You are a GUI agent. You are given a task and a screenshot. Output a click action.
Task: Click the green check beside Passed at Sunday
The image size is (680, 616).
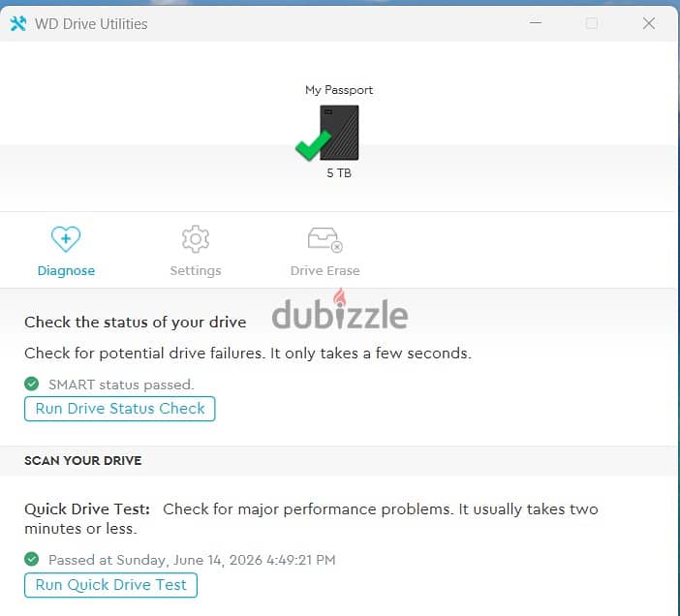(31, 559)
